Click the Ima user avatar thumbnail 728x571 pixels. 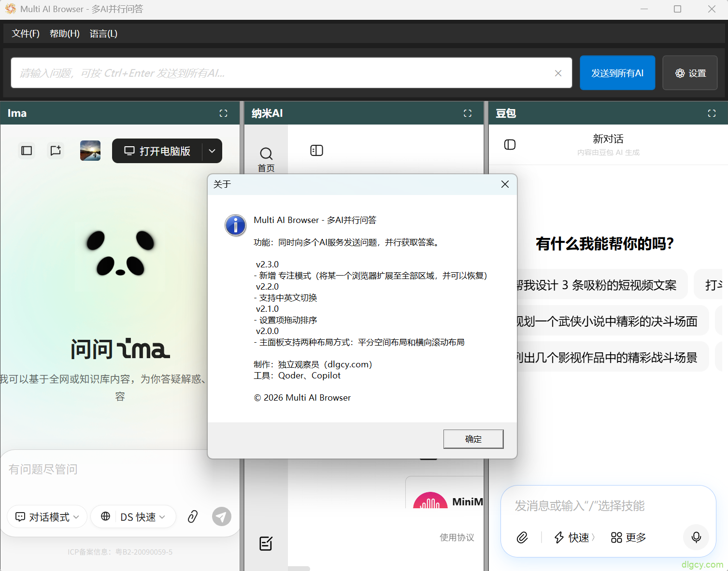tap(90, 151)
